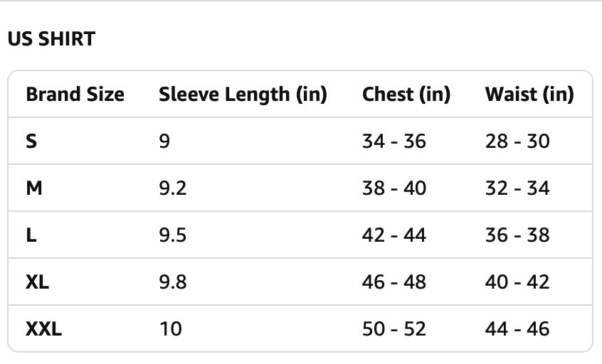Click the Chest (in) column header
602x364 pixels.
pos(406,95)
